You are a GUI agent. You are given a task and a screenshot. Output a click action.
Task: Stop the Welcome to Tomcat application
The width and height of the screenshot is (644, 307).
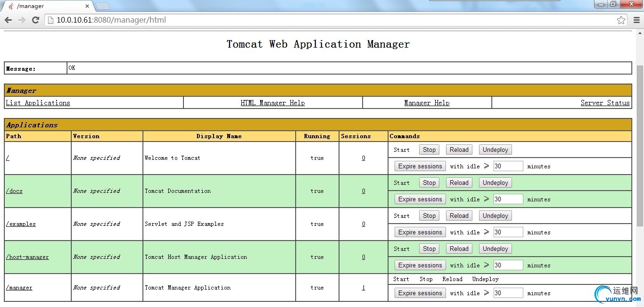tap(429, 149)
